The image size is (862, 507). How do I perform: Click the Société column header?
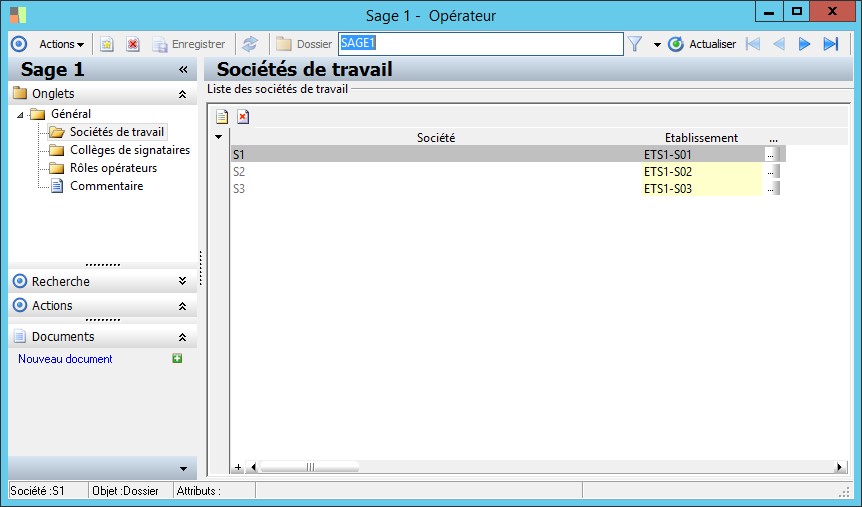[x=435, y=137]
